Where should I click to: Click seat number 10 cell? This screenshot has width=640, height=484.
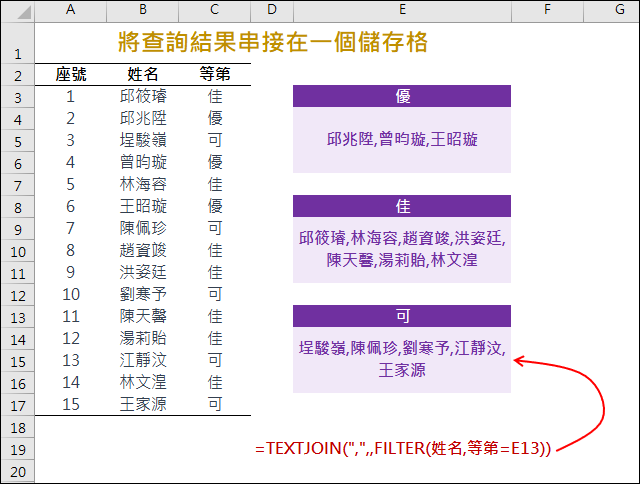71,295
